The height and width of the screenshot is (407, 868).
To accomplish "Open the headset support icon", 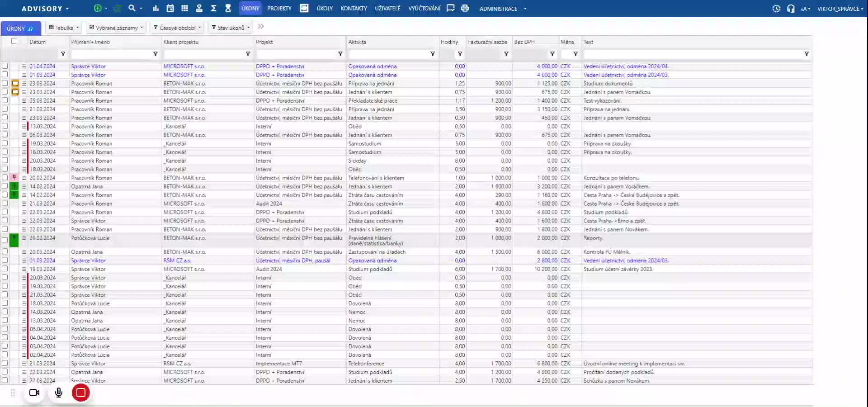I will (790, 9).
